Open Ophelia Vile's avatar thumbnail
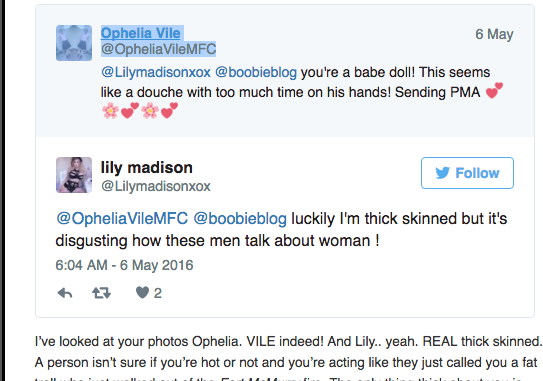 (x=74, y=43)
